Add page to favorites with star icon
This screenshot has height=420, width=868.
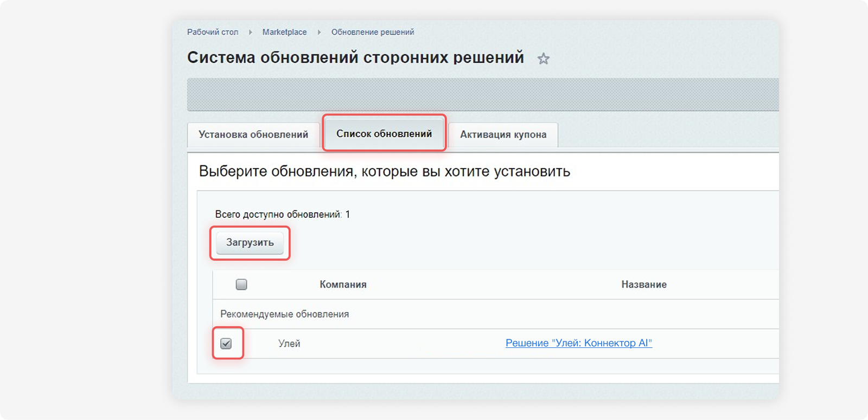(543, 59)
